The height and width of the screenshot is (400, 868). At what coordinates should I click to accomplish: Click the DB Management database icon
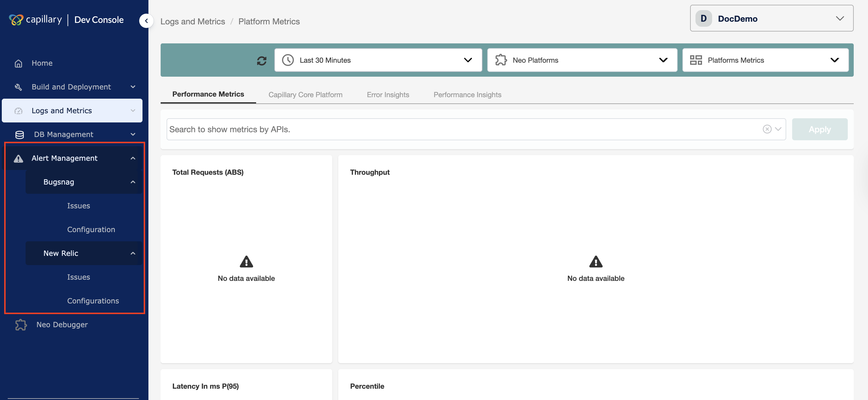[x=20, y=135]
